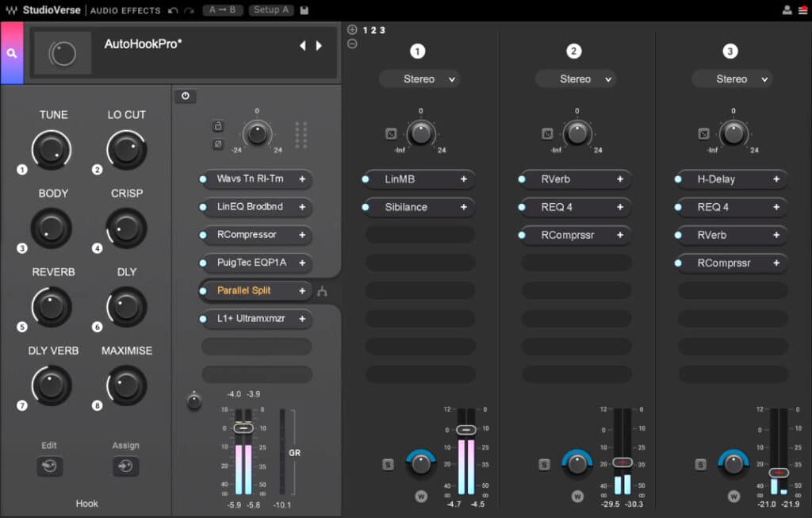
Task: Click the Edit icon under the macro knobs
Action: coord(49,466)
